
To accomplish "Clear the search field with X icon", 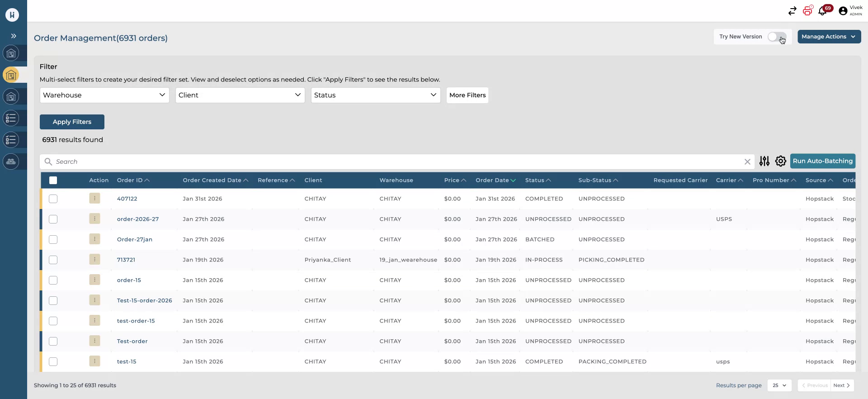I will [x=747, y=162].
